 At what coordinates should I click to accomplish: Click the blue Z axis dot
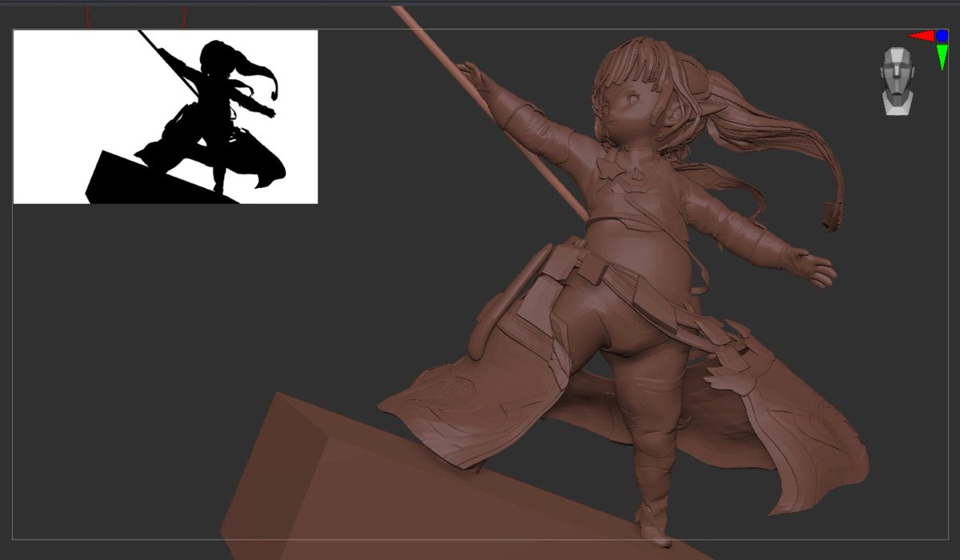pos(942,36)
